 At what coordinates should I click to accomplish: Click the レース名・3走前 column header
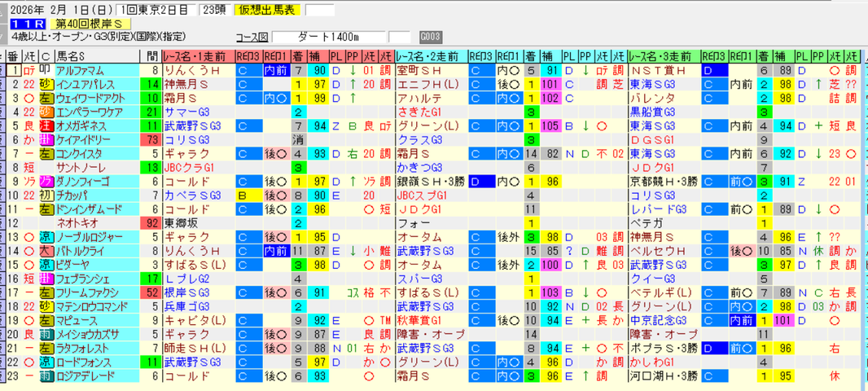pos(664,56)
